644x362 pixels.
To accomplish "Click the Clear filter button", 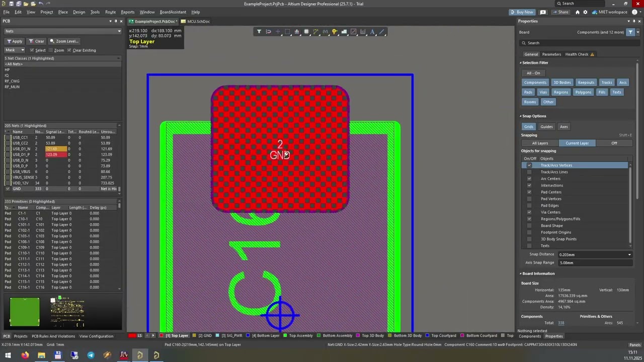I will 37,41.
